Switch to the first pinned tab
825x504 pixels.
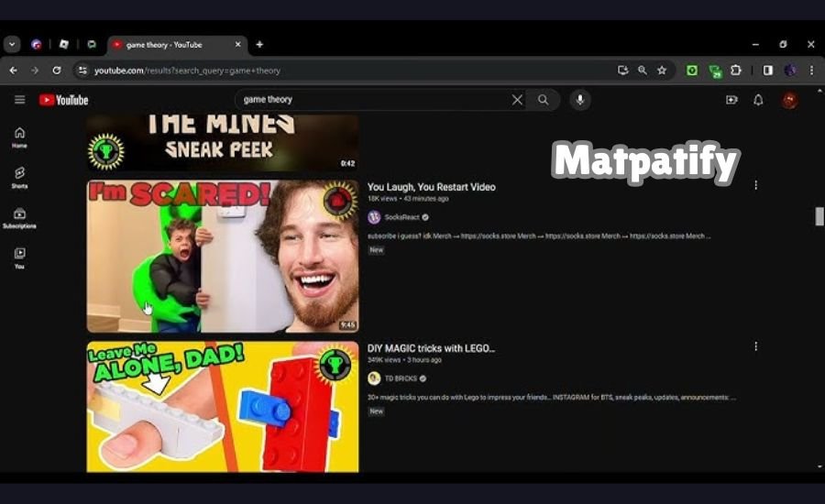[37, 45]
